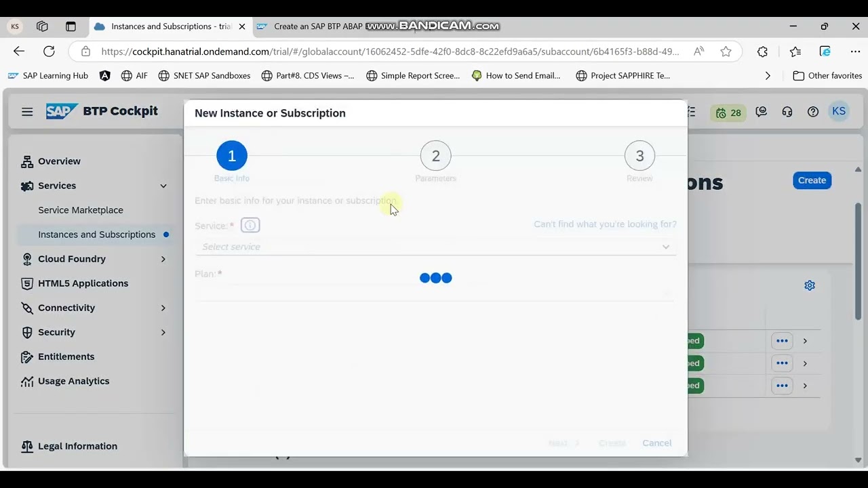The height and width of the screenshot is (488, 868).
Task: Open the browser settings and more menu
Action: coord(855,52)
